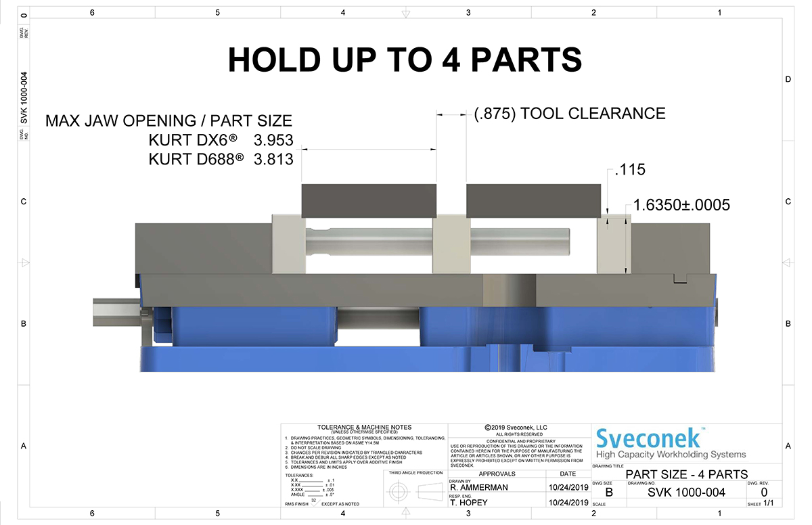Click 'High Capacity Workholding Systems' tagline
Screen dimensions: 812x525
pyautogui.click(x=671, y=455)
